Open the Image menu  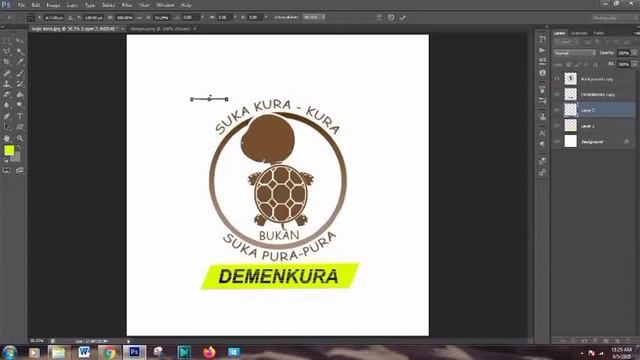[x=53, y=5]
